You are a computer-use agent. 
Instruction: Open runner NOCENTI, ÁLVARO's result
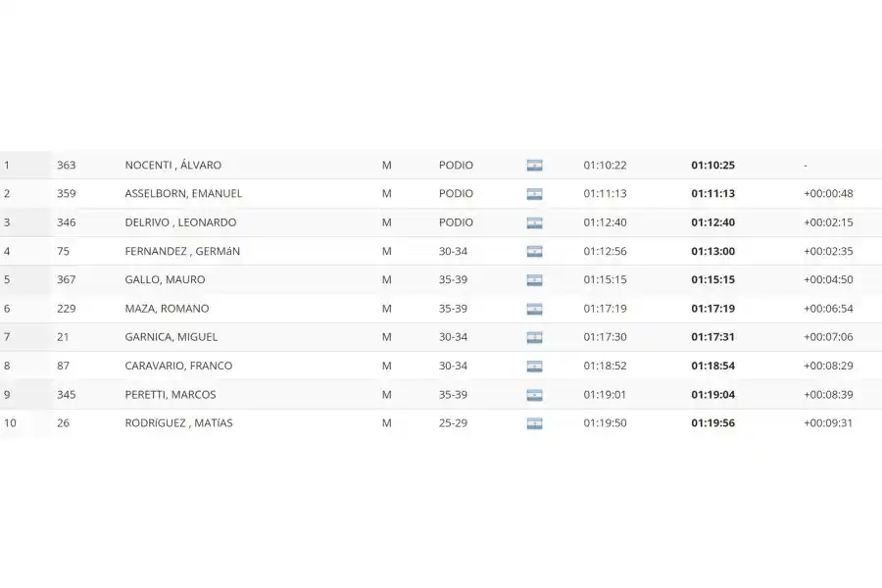point(172,166)
